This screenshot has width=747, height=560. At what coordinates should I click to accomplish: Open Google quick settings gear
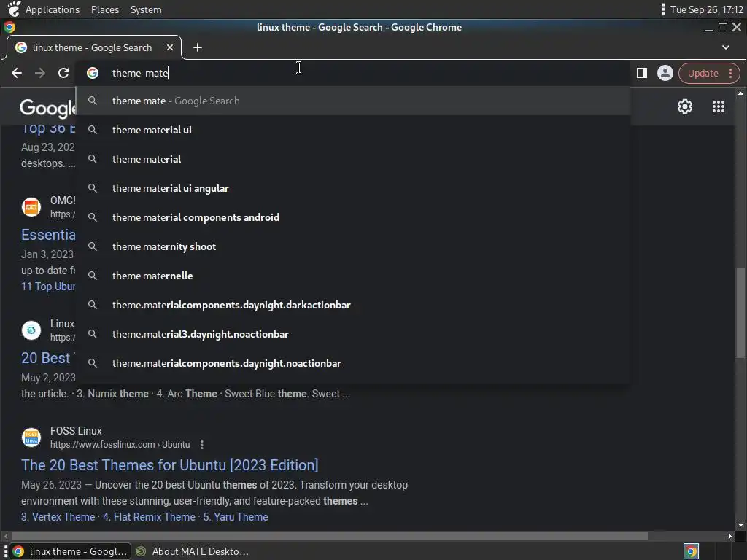click(x=684, y=106)
